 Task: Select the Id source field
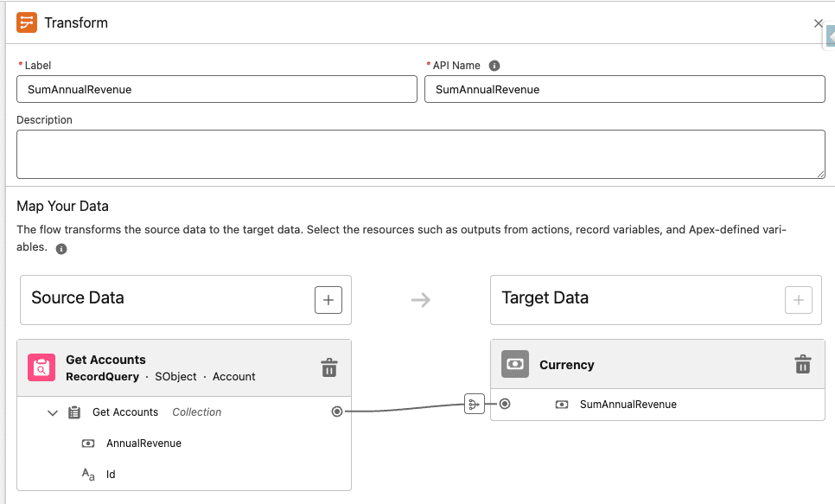click(x=111, y=475)
